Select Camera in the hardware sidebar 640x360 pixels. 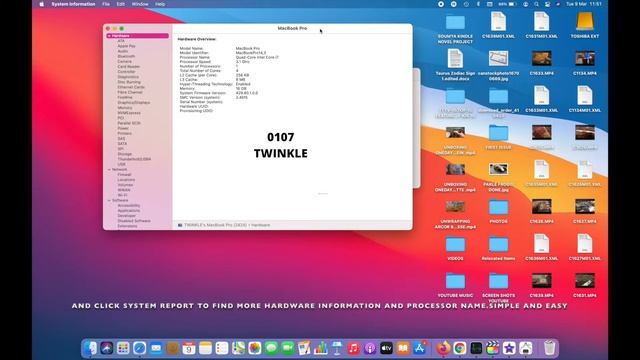click(x=124, y=61)
